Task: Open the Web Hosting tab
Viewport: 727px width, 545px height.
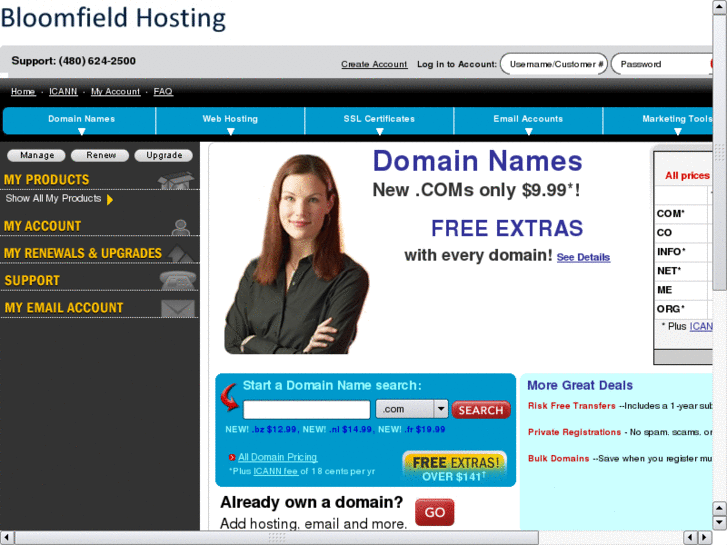Action: 230,121
